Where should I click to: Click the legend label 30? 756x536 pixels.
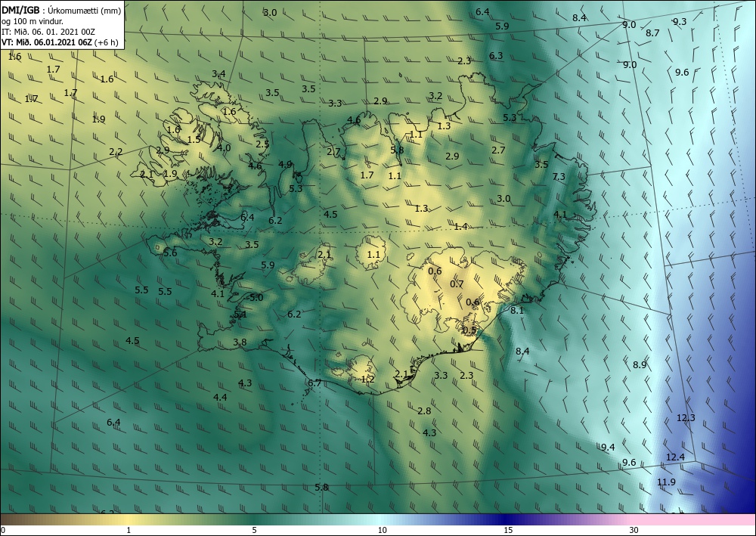click(634, 531)
